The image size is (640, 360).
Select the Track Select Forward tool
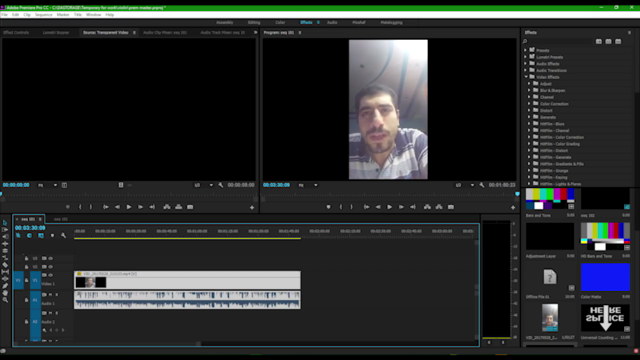(5, 230)
